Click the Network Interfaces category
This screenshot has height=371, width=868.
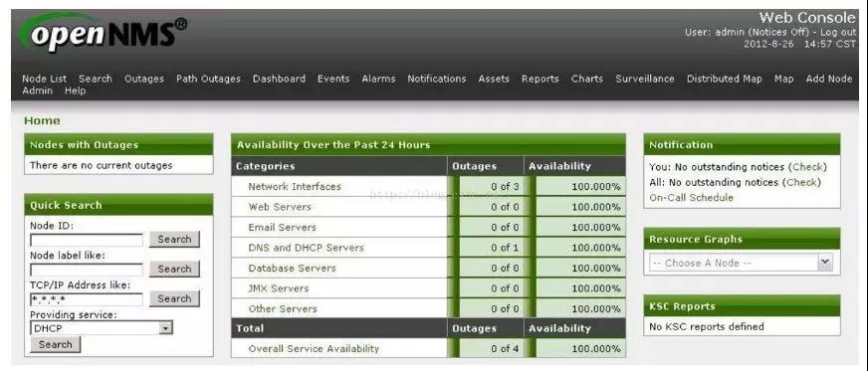coord(295,187)
